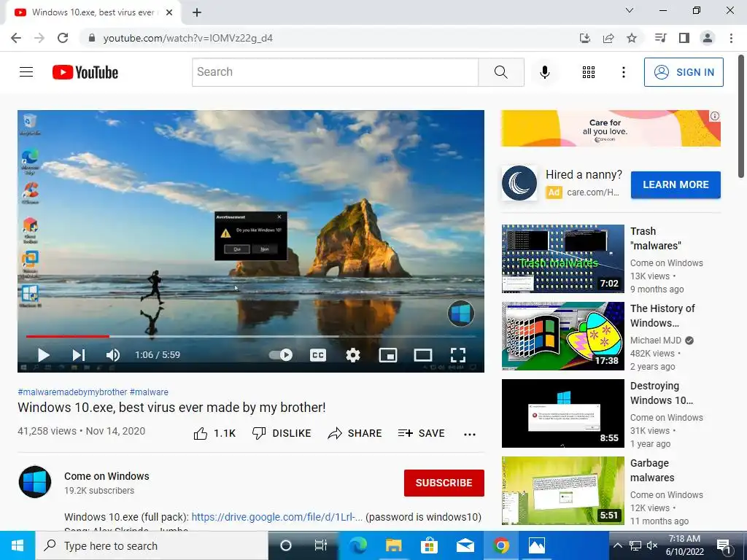This screenshot has width=747, height=560.
Task: Start voice search with microphone icon
Action: click(x=544, y=72)
